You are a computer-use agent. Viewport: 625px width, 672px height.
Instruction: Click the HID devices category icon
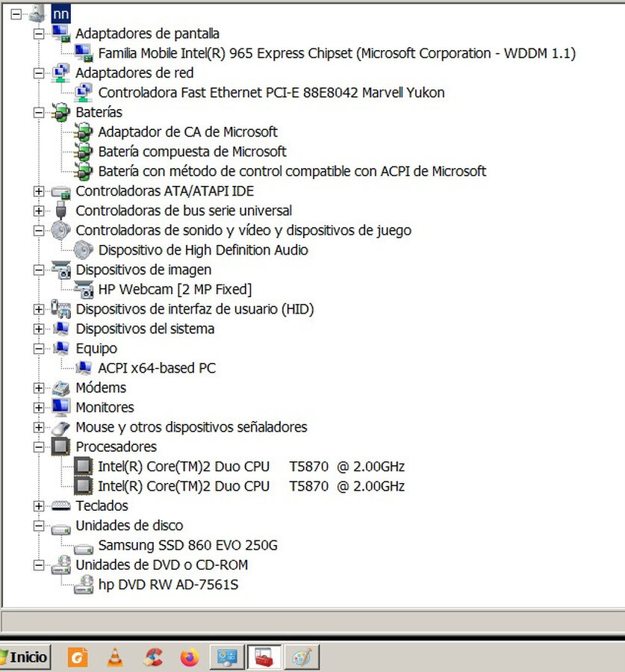[61, 309]
